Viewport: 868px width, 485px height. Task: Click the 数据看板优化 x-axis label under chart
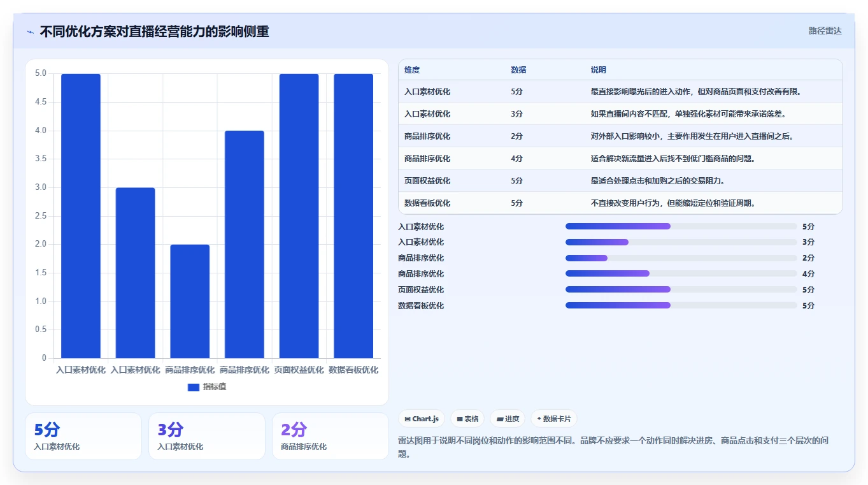353,370
